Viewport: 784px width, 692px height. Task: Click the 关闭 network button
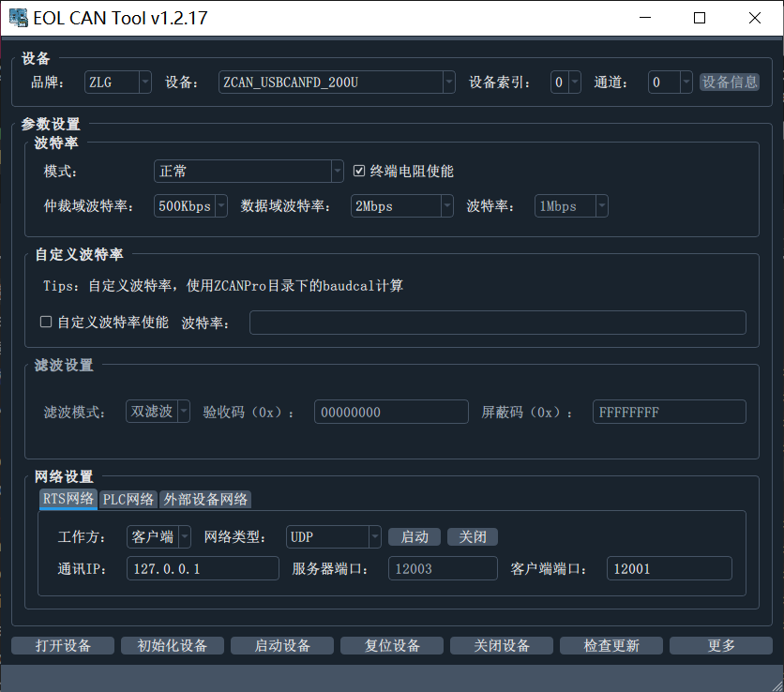pos(473,537)
